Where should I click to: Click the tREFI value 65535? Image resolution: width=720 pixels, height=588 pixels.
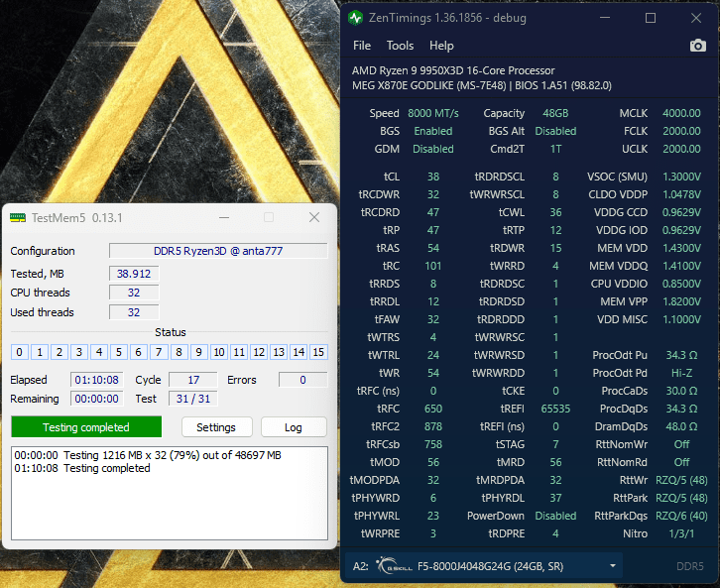(x=555, y=409)
